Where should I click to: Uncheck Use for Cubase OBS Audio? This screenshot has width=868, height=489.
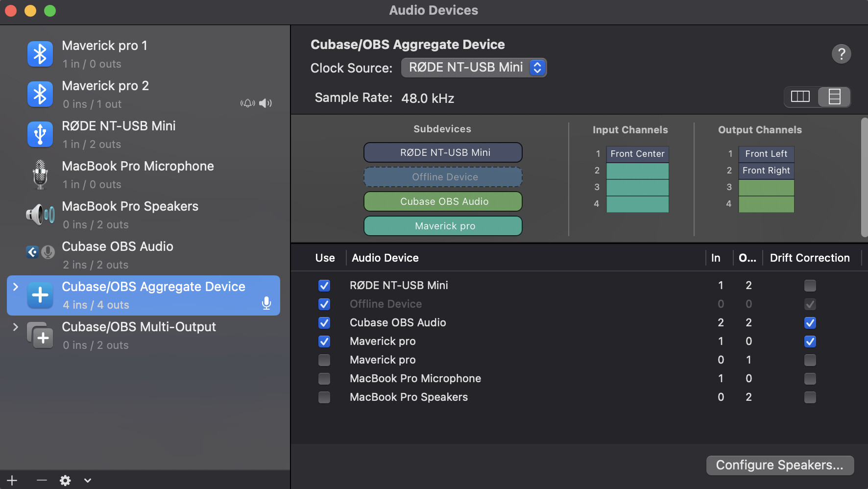324,323
